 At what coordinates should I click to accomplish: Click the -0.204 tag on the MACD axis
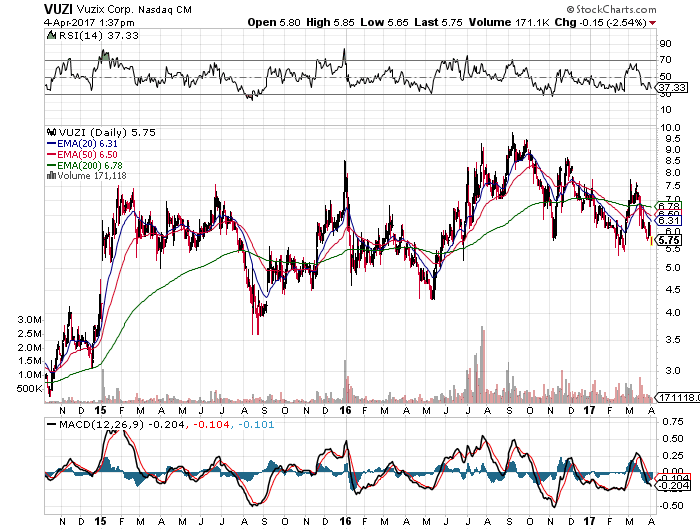point(673,486)
